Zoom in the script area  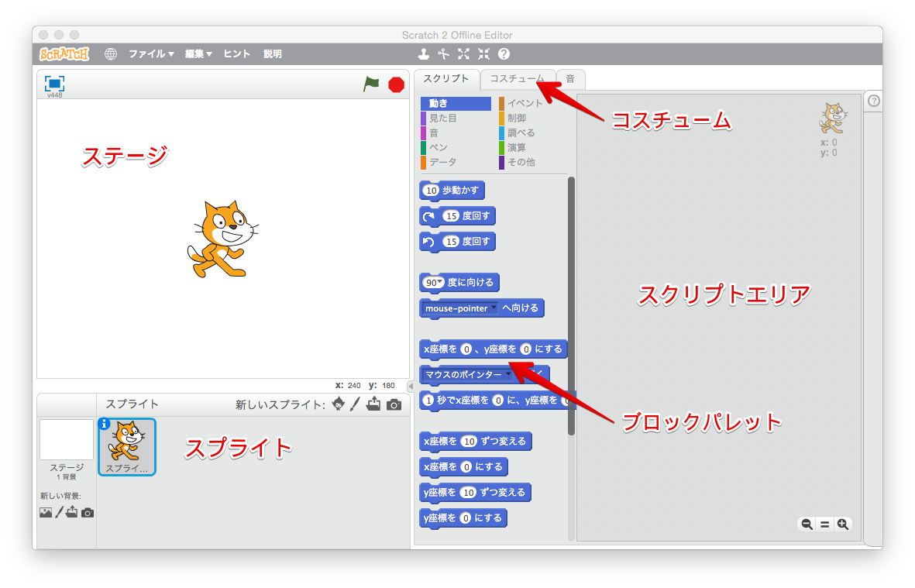[843, 524]
